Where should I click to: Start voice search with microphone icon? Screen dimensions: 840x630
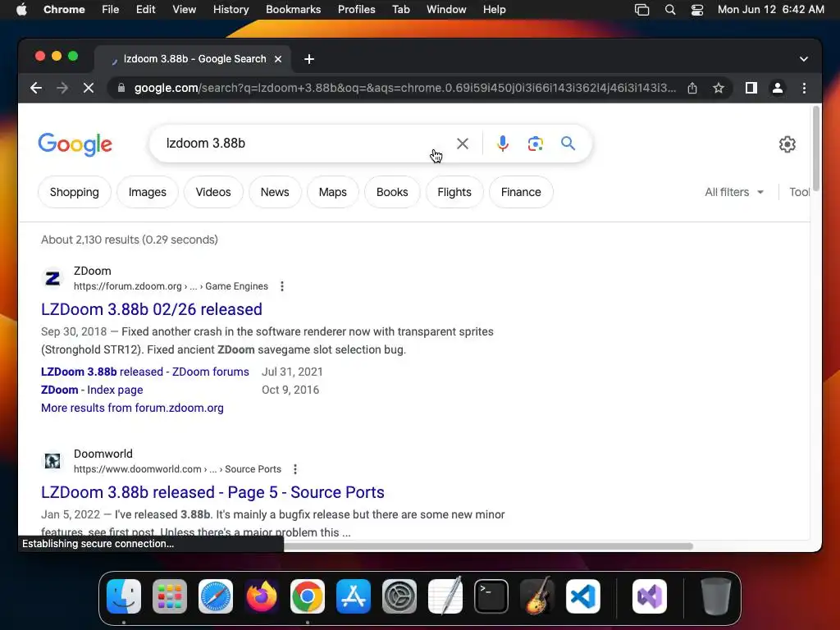tap(503, 144)
